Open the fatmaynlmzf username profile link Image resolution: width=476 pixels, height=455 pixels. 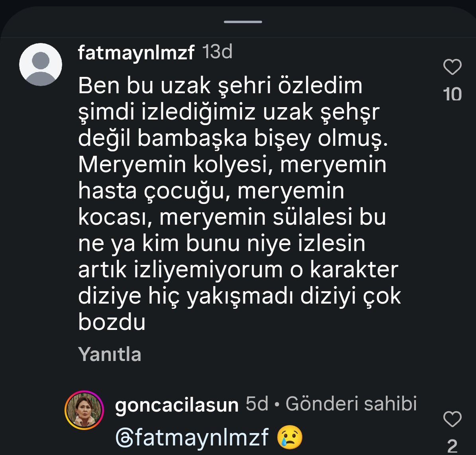click(136, 53)
